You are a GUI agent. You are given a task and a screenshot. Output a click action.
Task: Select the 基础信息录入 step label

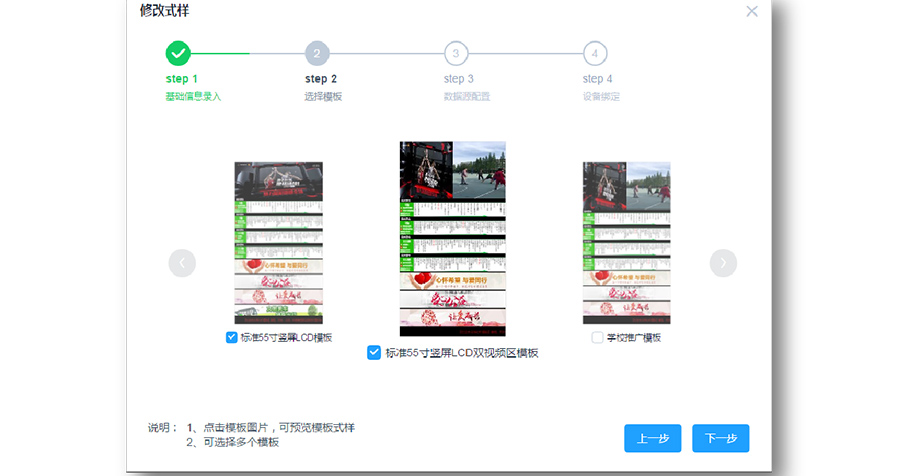point(193,97)
